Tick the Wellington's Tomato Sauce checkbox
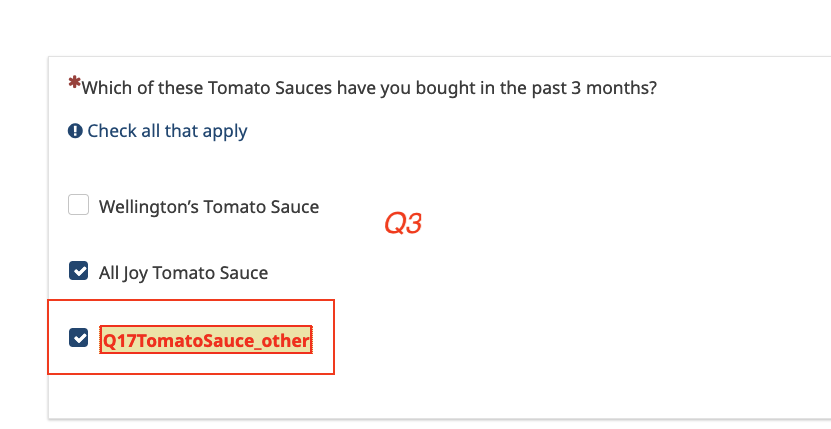831x429 pixels. pyautogui.click(x=78, y=206)
